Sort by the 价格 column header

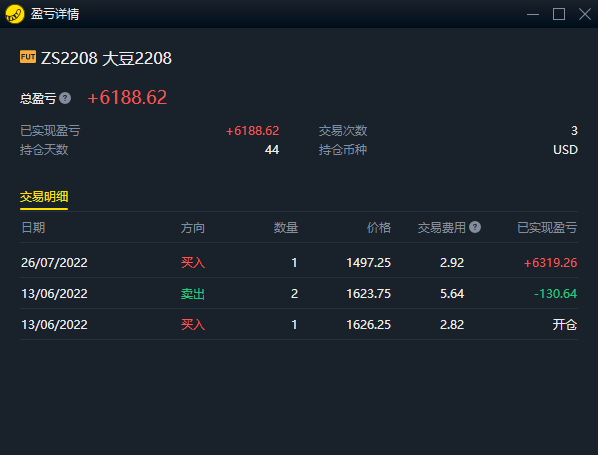click(x=379, y=228)
